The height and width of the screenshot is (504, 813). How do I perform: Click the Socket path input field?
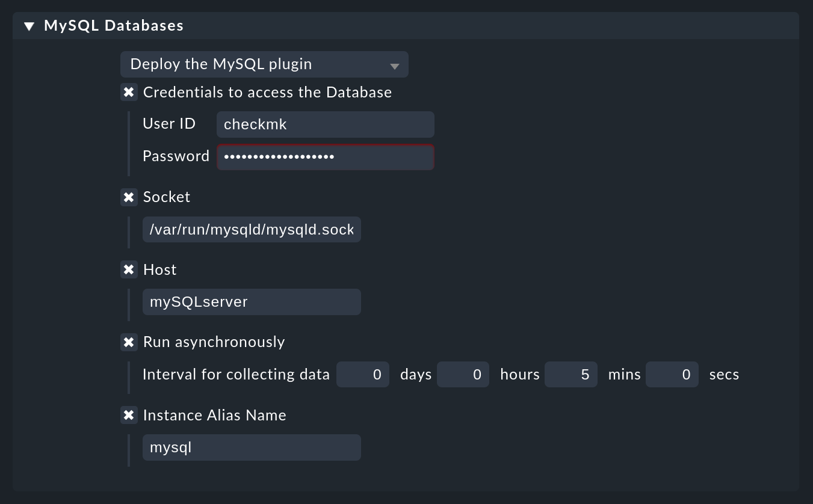[252, 230]
